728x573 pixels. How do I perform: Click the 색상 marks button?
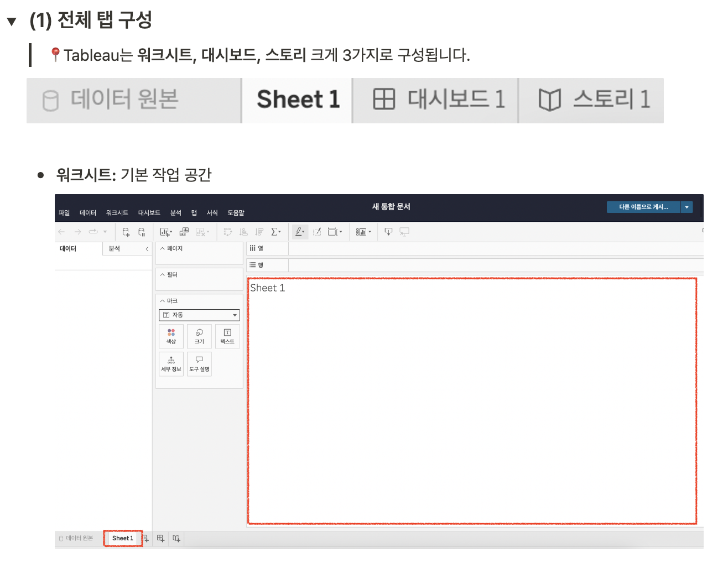point(171,336)
